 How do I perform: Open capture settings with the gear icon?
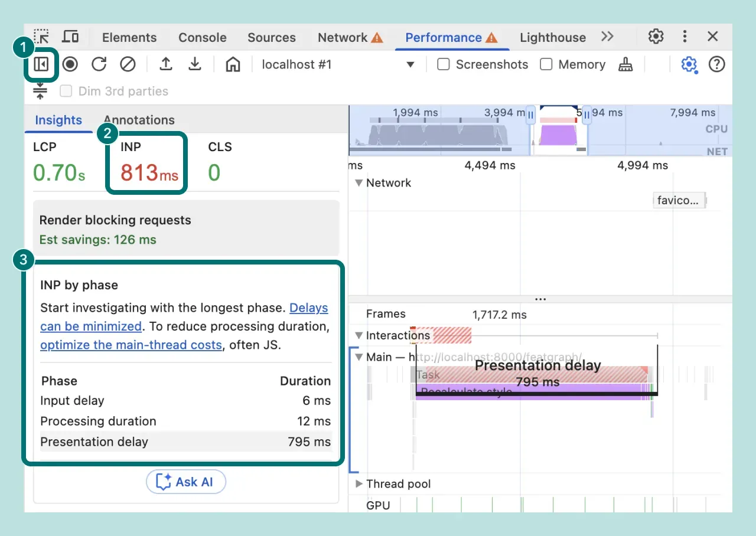point(689,64)
